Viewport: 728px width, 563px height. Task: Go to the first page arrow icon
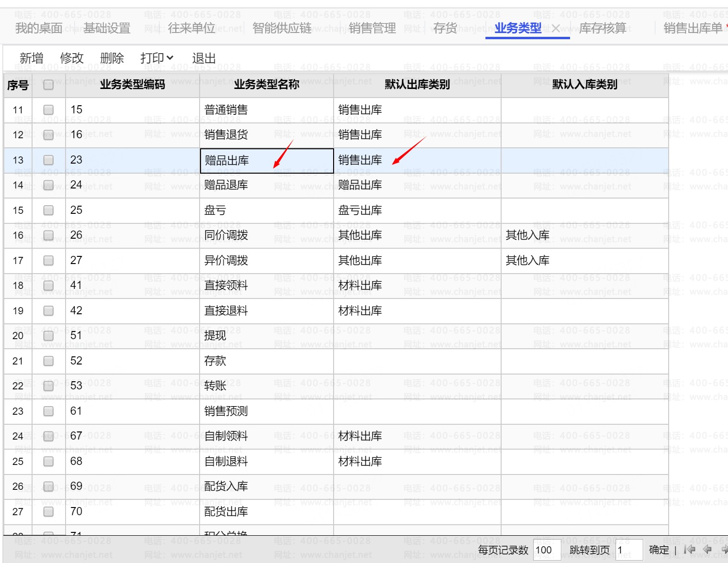coord(689,550)
